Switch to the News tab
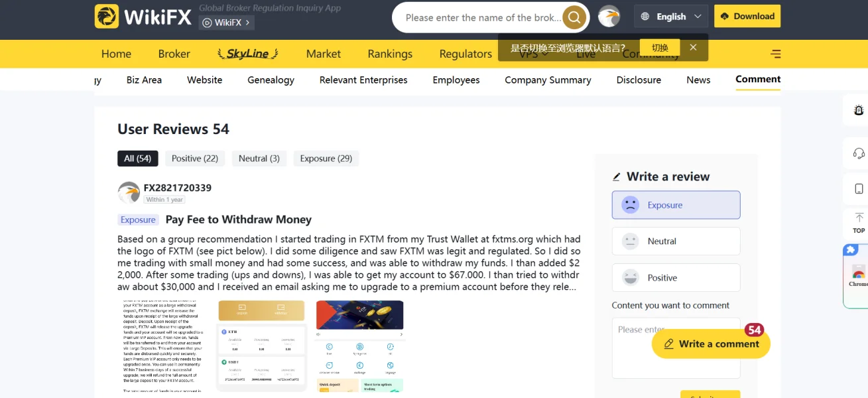The width and height of the screenshot is (868, 398). 698,80
